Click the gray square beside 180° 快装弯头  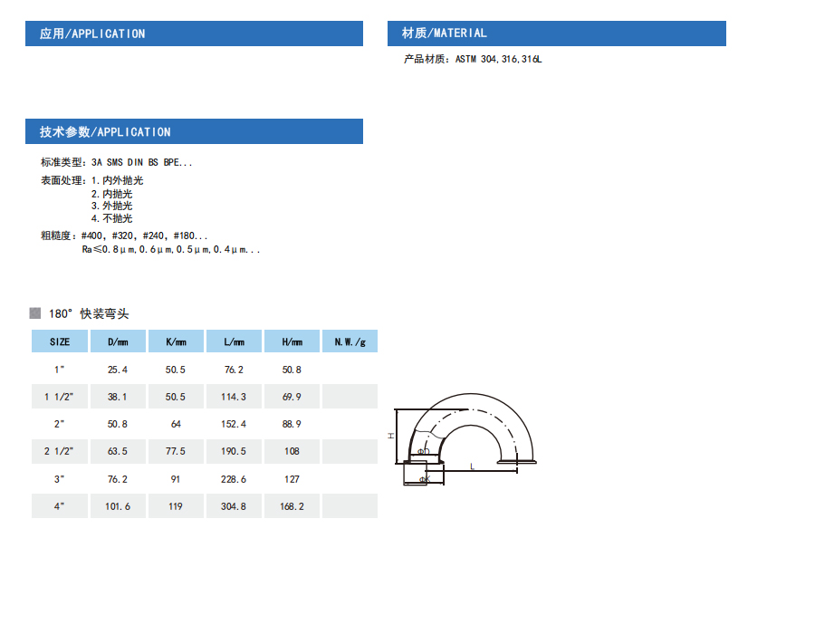point(34,312)
